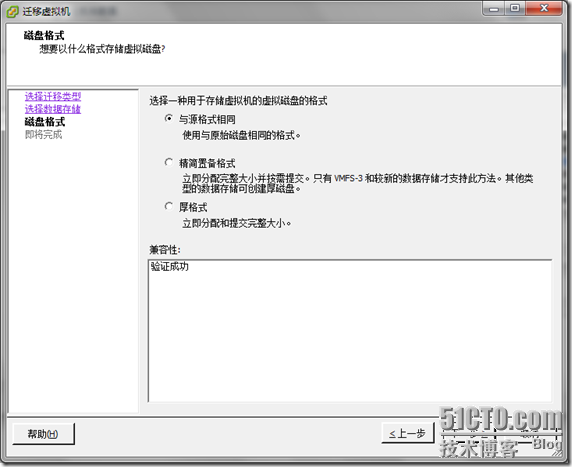572x467 pixels.
Task: Click the 厚格式 option label text
Action: [193, 207]
